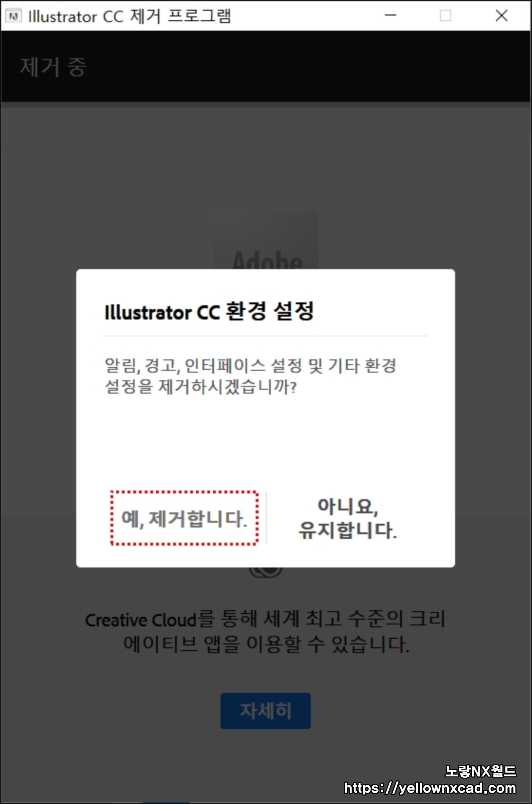The image size is (532, 804).
Task: Click the Creative Cloud promotional text
Action: point(265,632)
